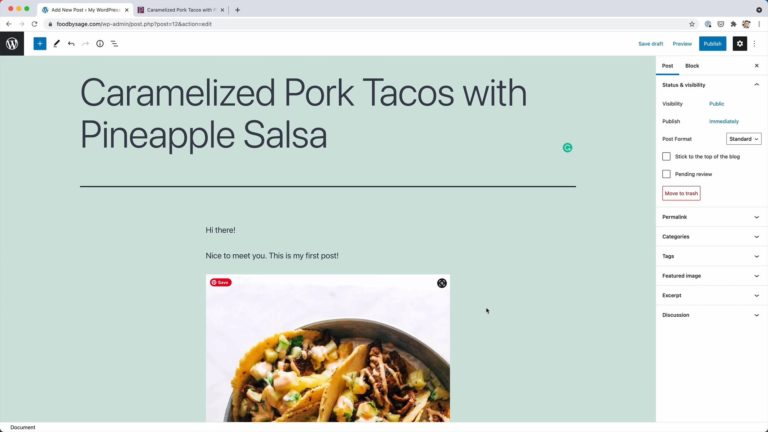Change the Public visibility setting
Viewport: 768px width, 432px height.
coord(716,104)
